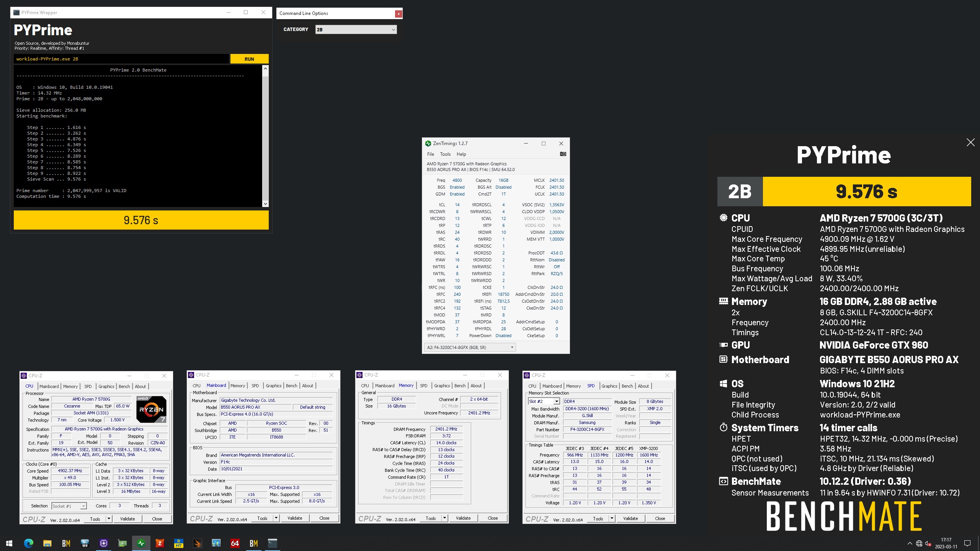This screenshot has height=551, width=980.
Task: Click the yellow RUN button in PYPrime
Action: (x=249, y=59)
